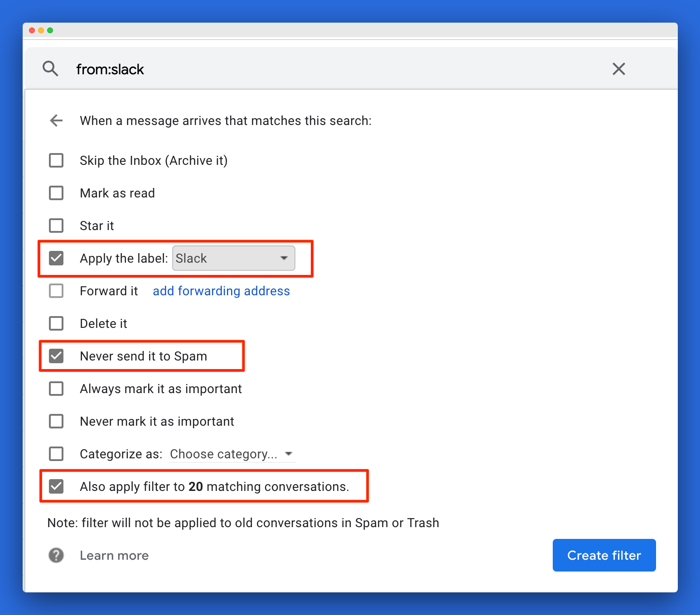Click the yellow minimize window button
Screen dimensions: 700x615
click(x=41, y=30)
